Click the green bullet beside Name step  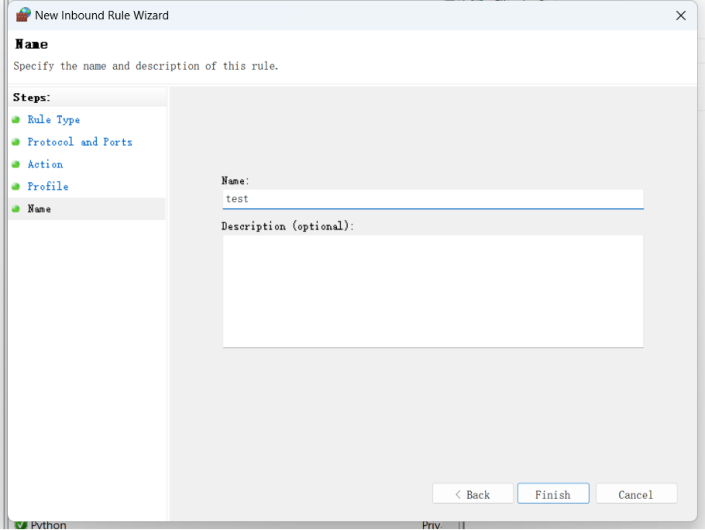(x=16, y=209)
